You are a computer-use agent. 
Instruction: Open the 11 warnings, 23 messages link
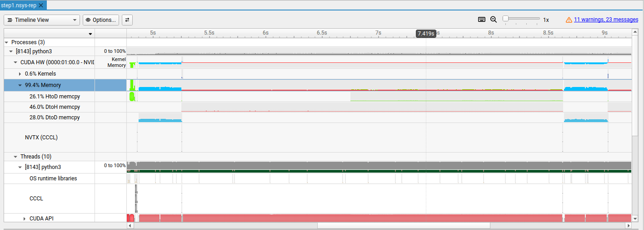(606, 20)
